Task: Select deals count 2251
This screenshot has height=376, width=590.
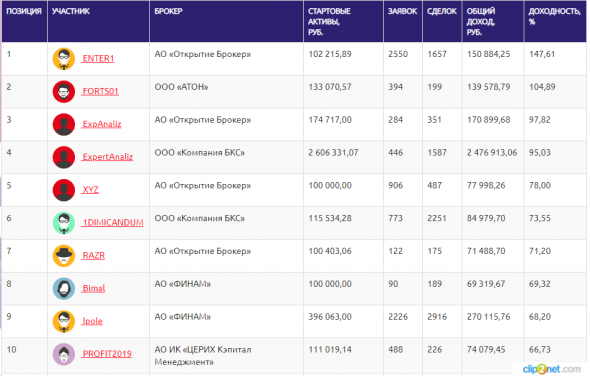Action: point(437,218)
